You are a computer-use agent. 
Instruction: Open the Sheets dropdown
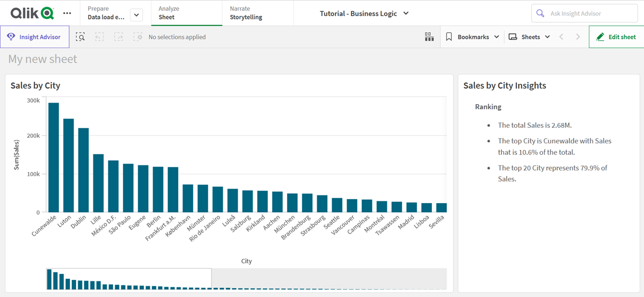(x=529, y=37)
